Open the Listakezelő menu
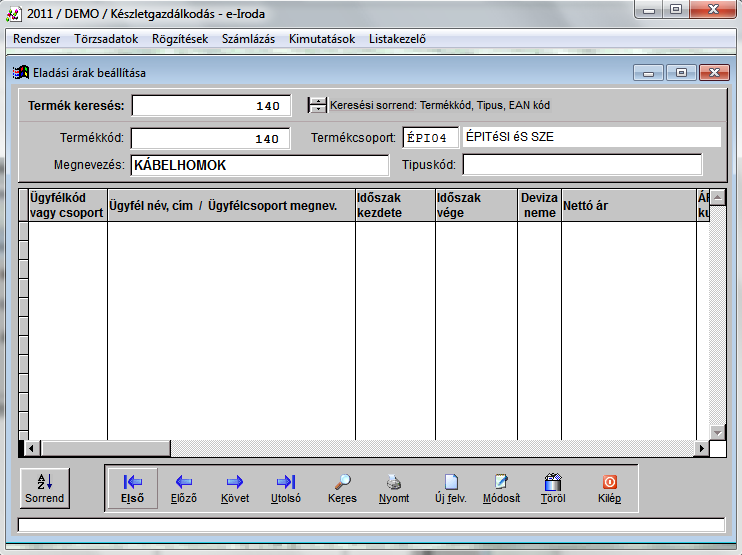Viewport: 742px width, 555px height. (x=397, y=39)
